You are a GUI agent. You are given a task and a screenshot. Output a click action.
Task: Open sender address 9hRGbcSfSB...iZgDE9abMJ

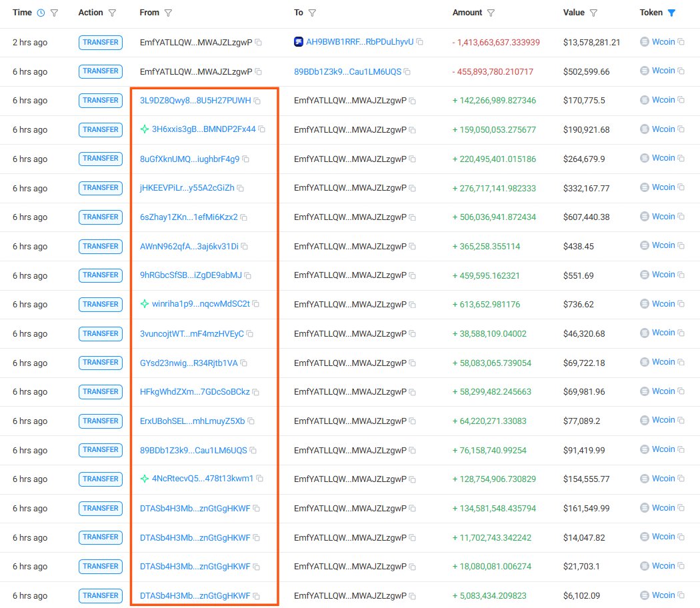pyautogui.click(x=191, y=275)
